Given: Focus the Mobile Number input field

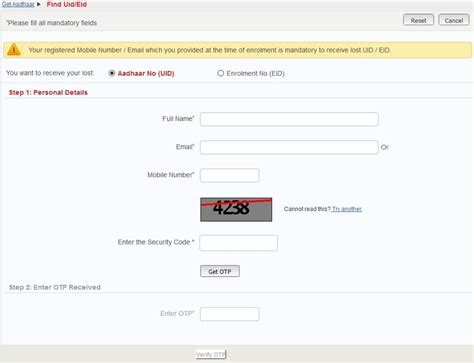Looking at the screenshot, I should 229,175.
